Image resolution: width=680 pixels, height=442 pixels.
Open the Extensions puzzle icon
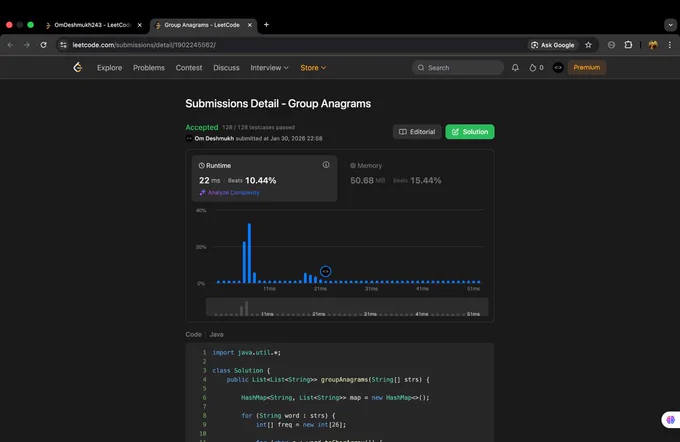628,45
